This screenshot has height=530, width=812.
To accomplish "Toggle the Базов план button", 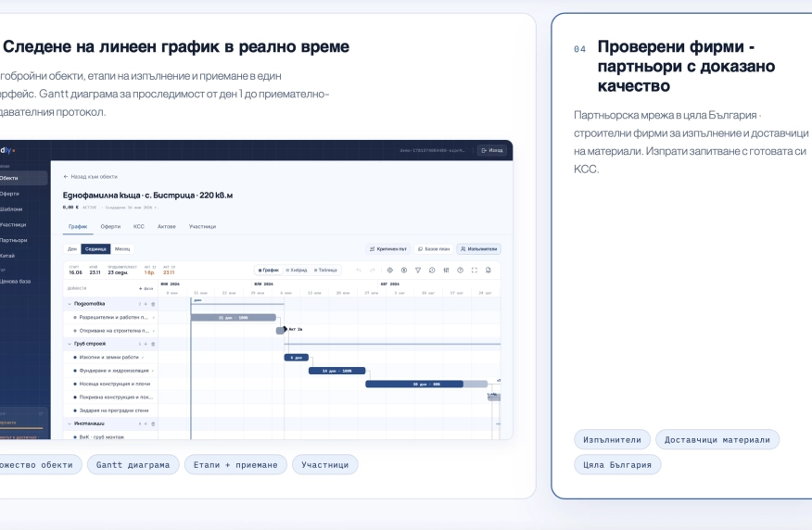I will point(434,249).
